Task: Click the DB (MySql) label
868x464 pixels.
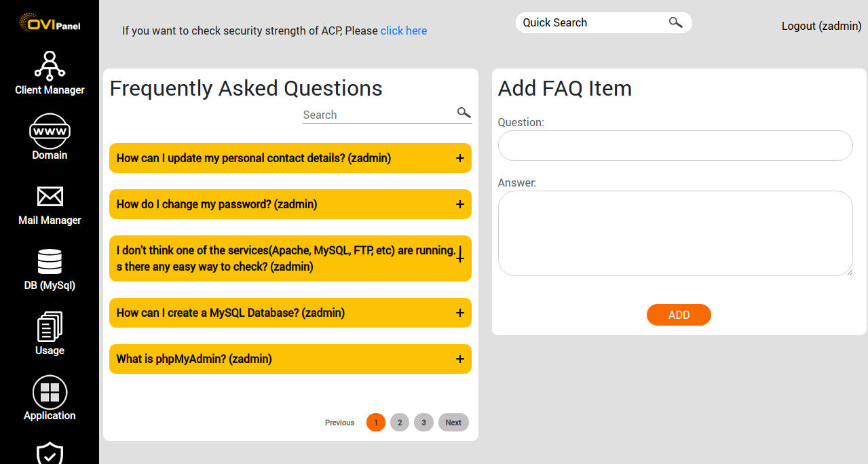Action: coord(50,286)
